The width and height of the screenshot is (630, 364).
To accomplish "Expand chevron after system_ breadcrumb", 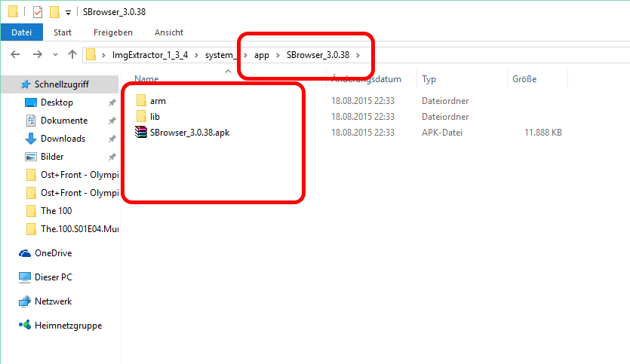I will [245, 55].
